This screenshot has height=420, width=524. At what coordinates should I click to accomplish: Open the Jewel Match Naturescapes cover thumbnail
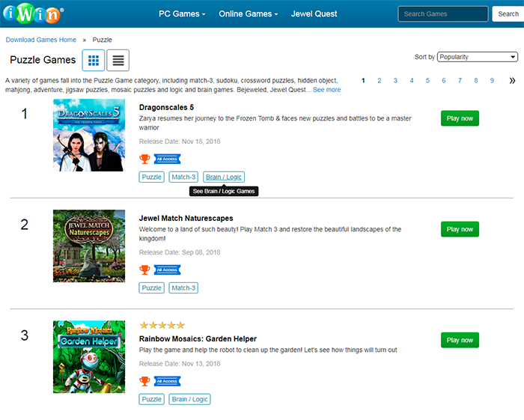point(89,246)
